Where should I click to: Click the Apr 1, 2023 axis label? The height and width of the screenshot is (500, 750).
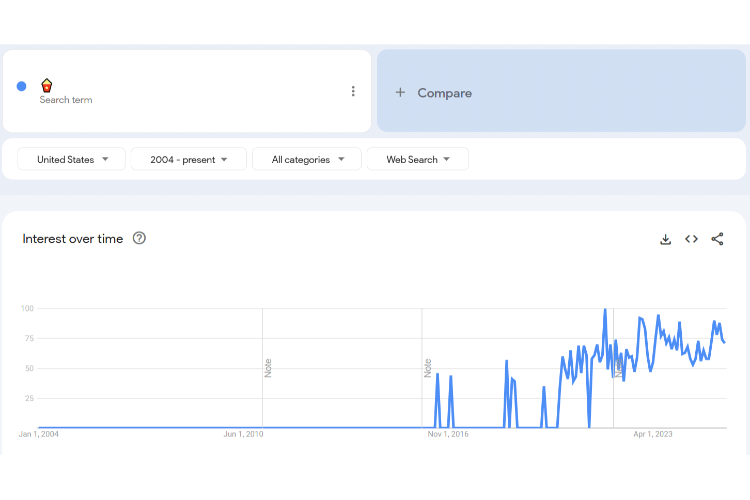tap(653, 434)
